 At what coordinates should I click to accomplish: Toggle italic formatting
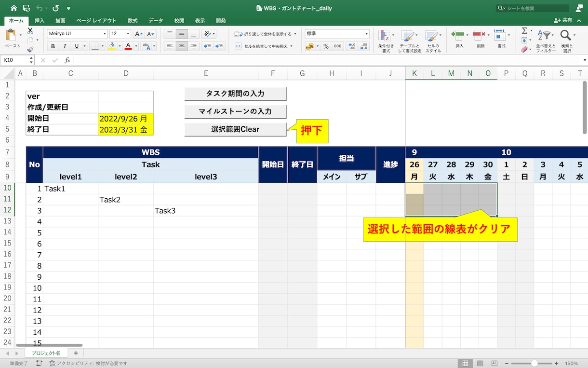click(65, 46)
